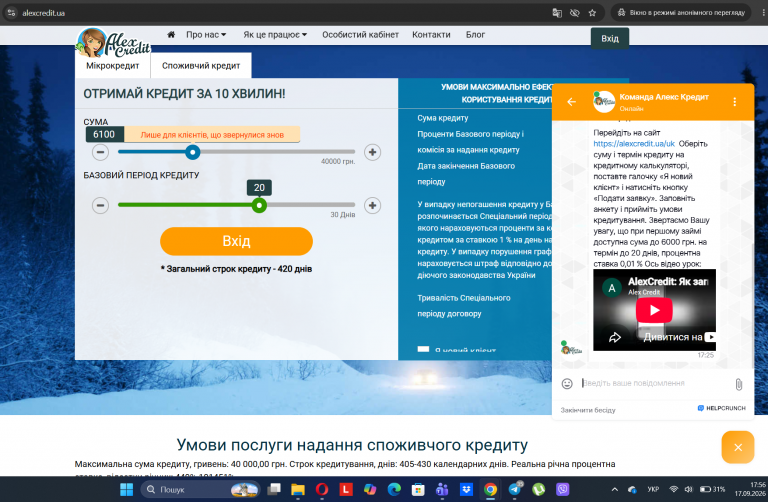This screenshot has width=768, height=502.
Task: Switch the УКР keyboard language indicator
Action: coord(653,489)
